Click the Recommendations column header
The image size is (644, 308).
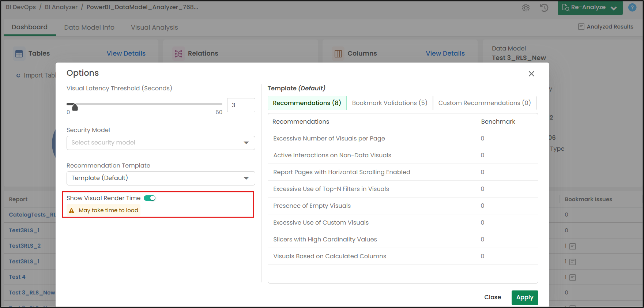301,122
